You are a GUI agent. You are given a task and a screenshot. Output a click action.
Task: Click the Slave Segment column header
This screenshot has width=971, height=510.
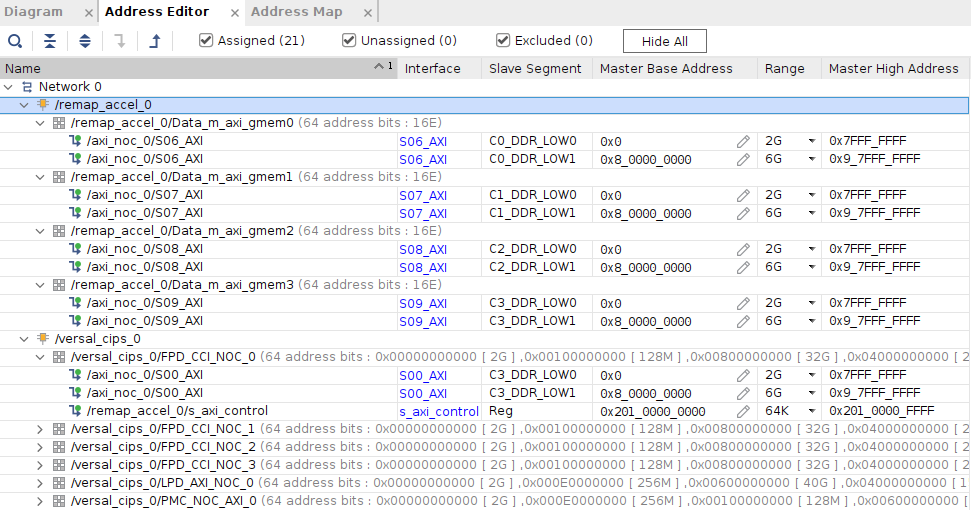click(536, 68)
